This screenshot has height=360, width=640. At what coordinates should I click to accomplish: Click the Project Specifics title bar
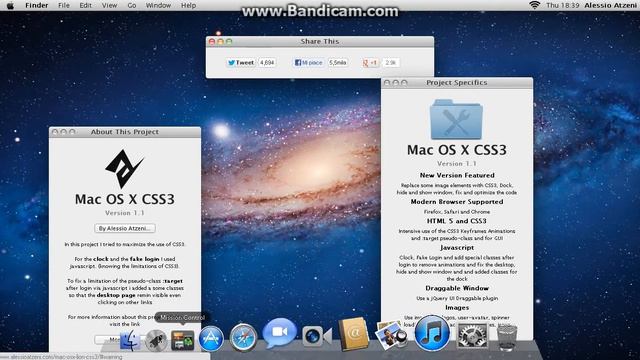click(457, 83)
